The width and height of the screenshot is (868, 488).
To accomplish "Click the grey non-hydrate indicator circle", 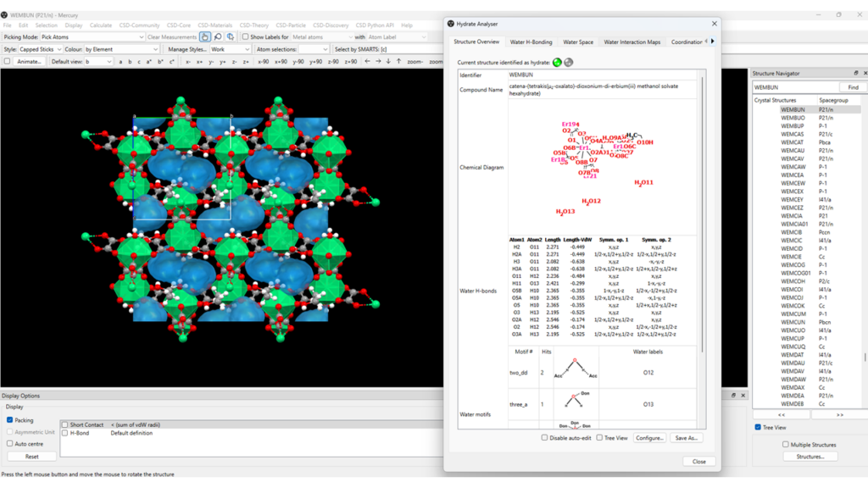I will 569,63.
